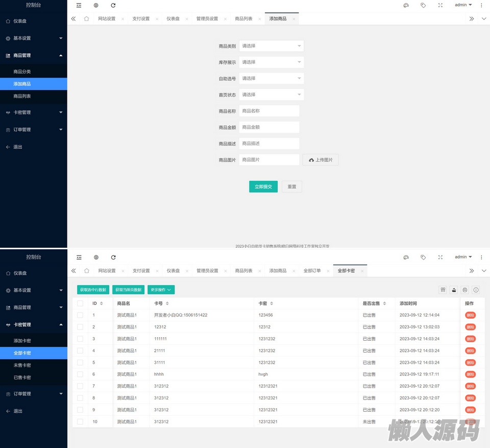Image resolution: width=490 pixels, height=448 pixels.
Task: Click home icon tab on 添加商品 page
Action: coord(87,19)
